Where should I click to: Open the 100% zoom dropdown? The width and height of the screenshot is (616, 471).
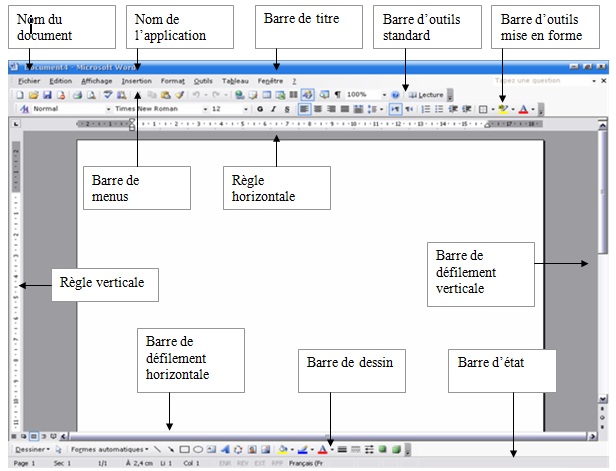pyautogui.click(x=384, y=95)
